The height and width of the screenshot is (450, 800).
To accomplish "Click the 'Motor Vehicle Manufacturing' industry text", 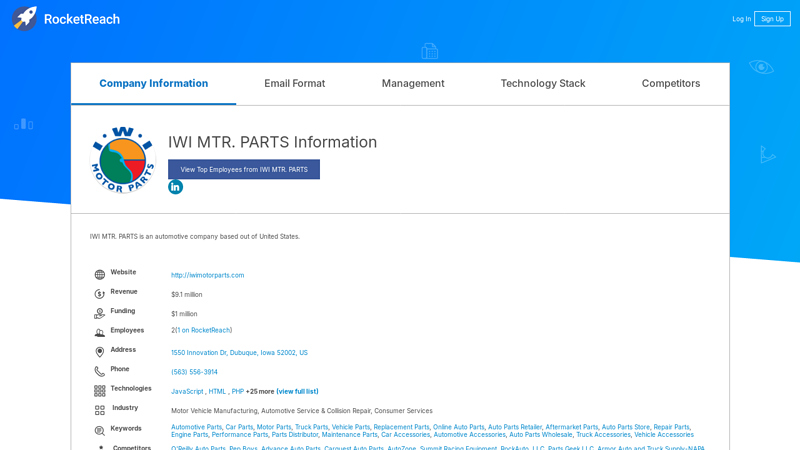I will (x=214, y=411).
